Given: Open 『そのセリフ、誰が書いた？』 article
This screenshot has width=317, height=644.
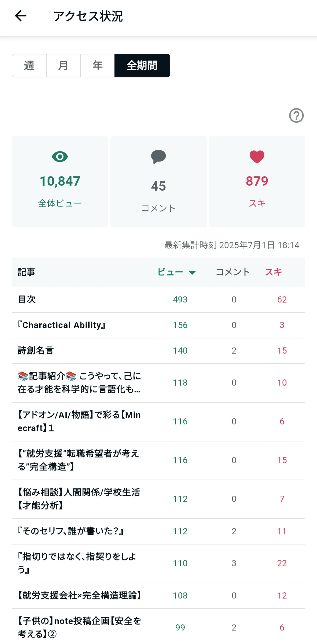Looking at the screenshot, I should click(158, 531).
